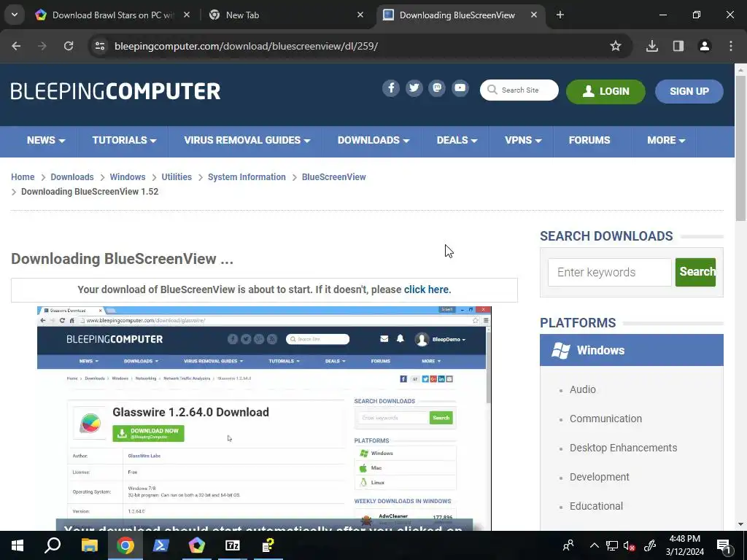Open Chrome three-dot menu
The height and width of the screenshot is (560, 747).
[x=731, y=46]
